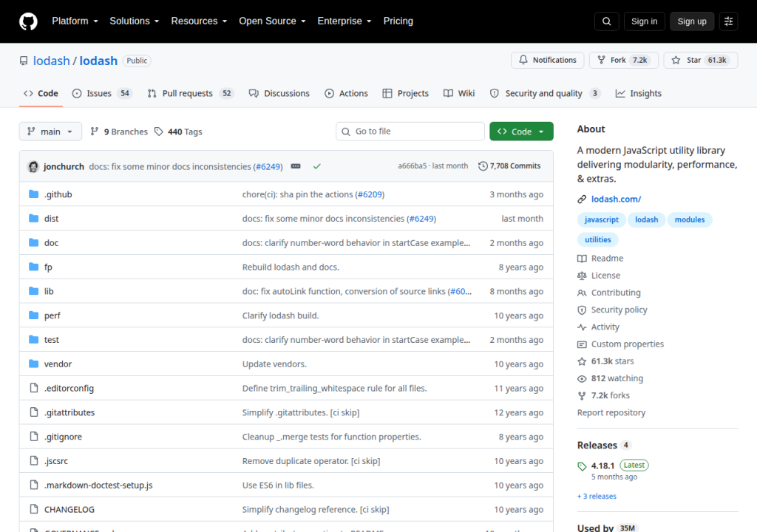Open the lodash.com/ website link

click(616, 199)
